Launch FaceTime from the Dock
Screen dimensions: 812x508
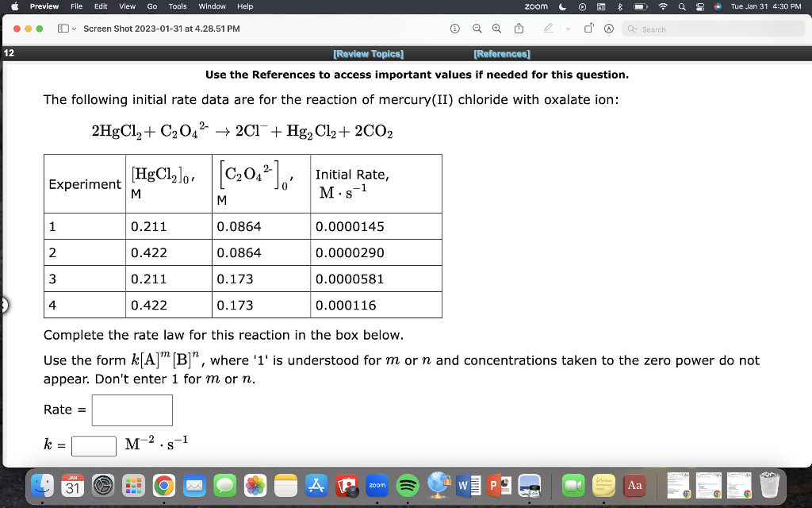pyautogui.click(x=573, y=484)
